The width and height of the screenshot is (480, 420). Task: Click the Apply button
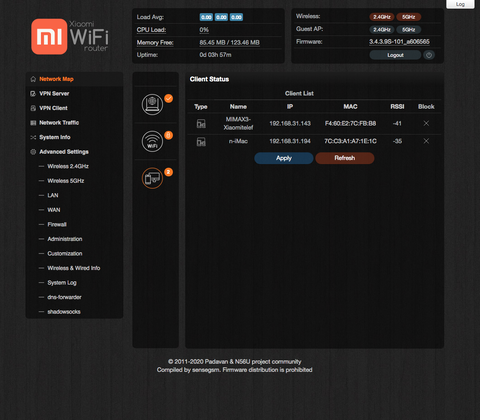click(x=284, y=158)
